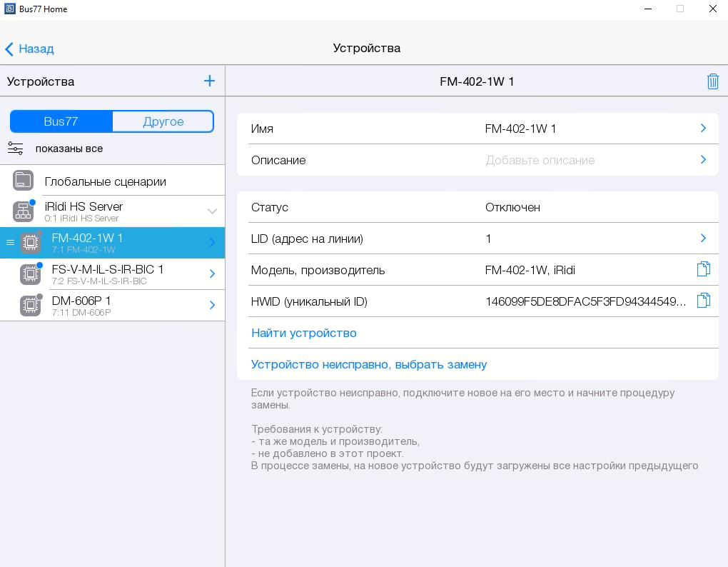Open the Имя field editor chevron

703,129
